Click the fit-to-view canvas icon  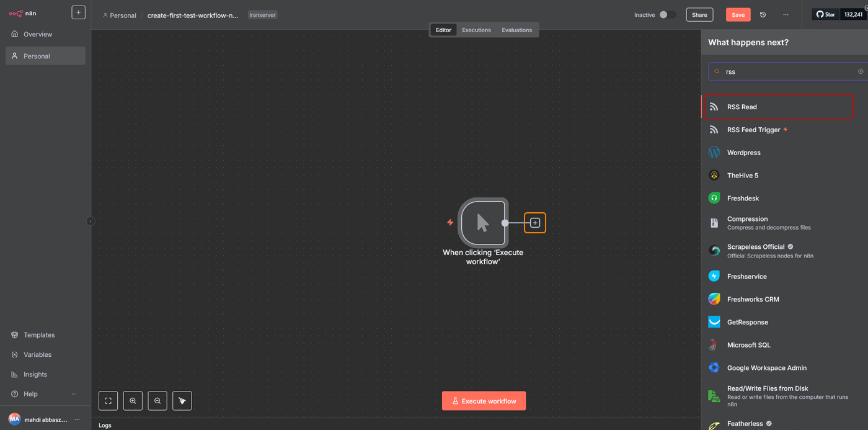coord(108,401)
